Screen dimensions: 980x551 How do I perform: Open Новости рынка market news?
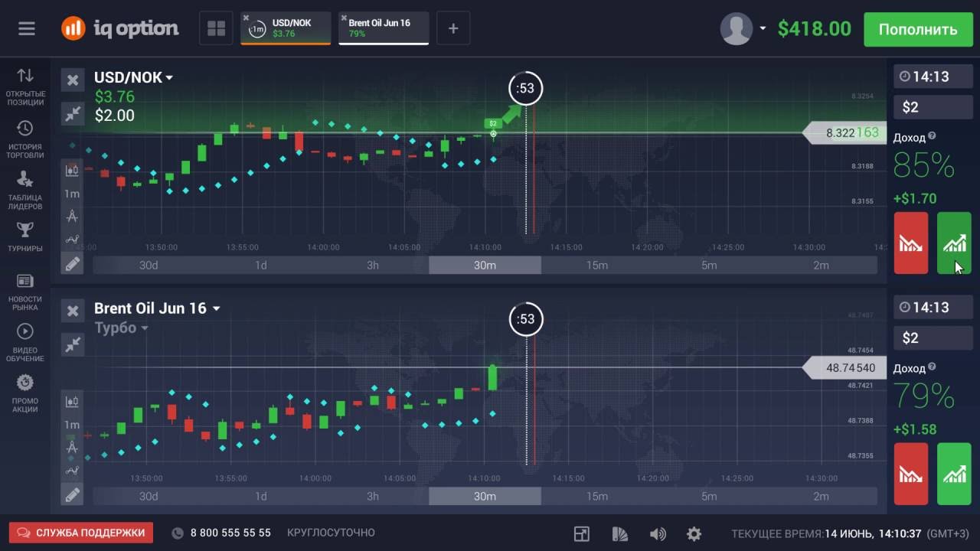point(25,292)
